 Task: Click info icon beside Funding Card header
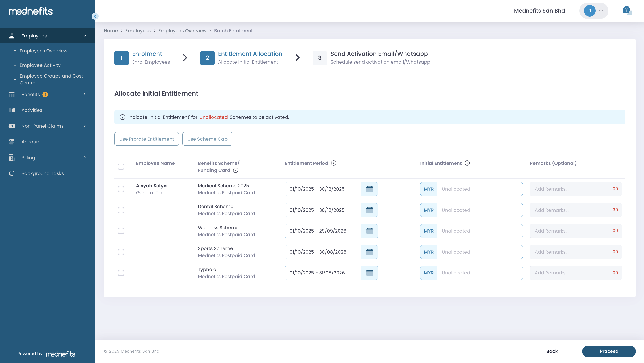(x=236, y=170)
